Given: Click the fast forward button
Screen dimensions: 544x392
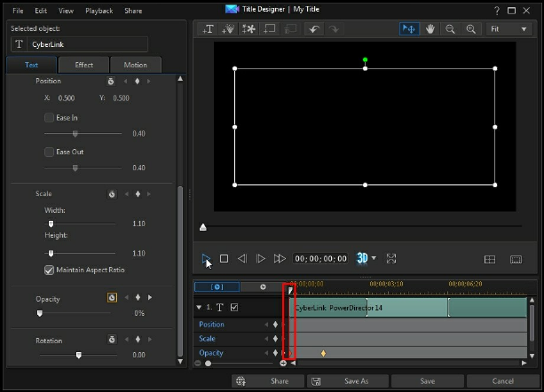Looking at the screenshot, I should click(280, 259).
